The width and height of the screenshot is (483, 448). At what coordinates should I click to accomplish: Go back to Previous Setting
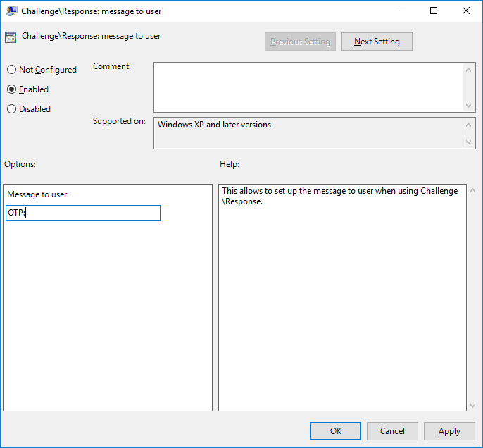(300, 42)
